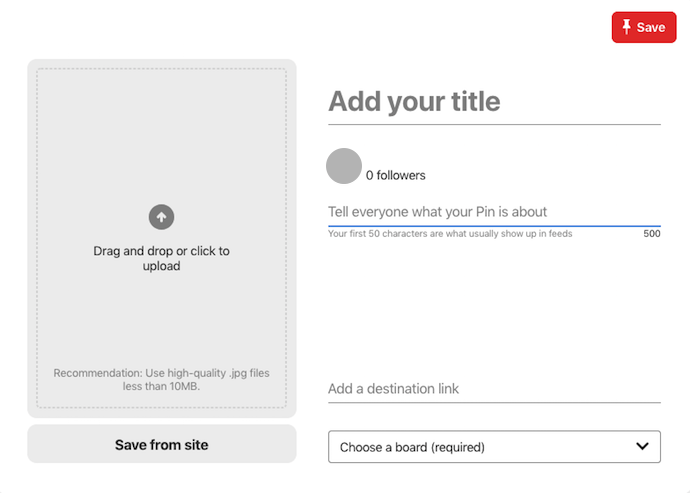Screen dimensions: 690x493
Task: Click the Drag and drop upload text
Action: [161, 258]
